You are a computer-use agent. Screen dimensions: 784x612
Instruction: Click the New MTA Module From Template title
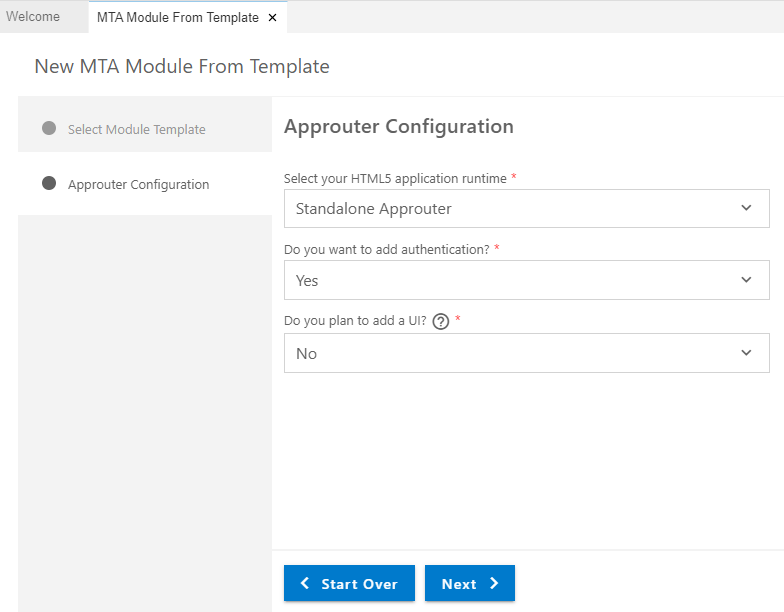(x=182, y=66)
